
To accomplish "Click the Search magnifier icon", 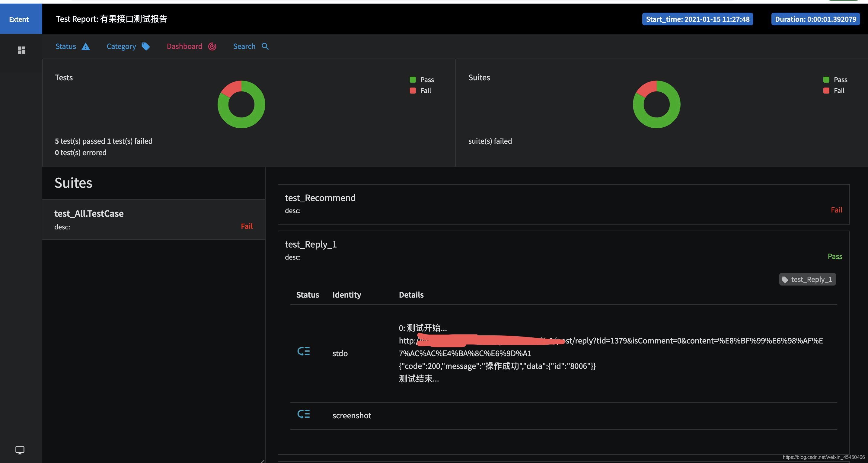I will click(265, 46).
